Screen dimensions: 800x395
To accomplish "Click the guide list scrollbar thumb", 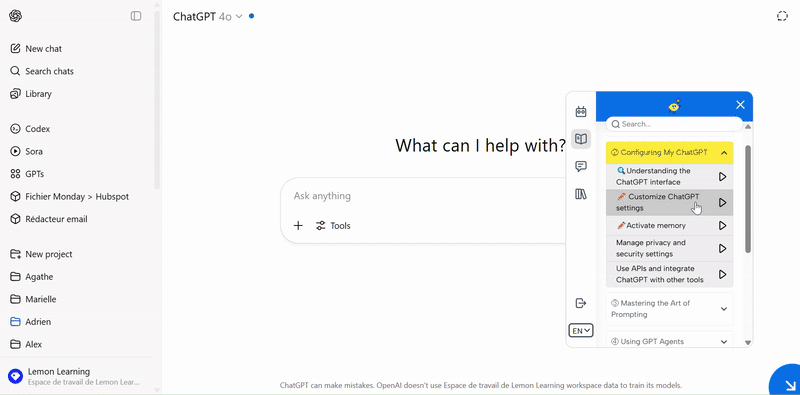I will (748, 199).
